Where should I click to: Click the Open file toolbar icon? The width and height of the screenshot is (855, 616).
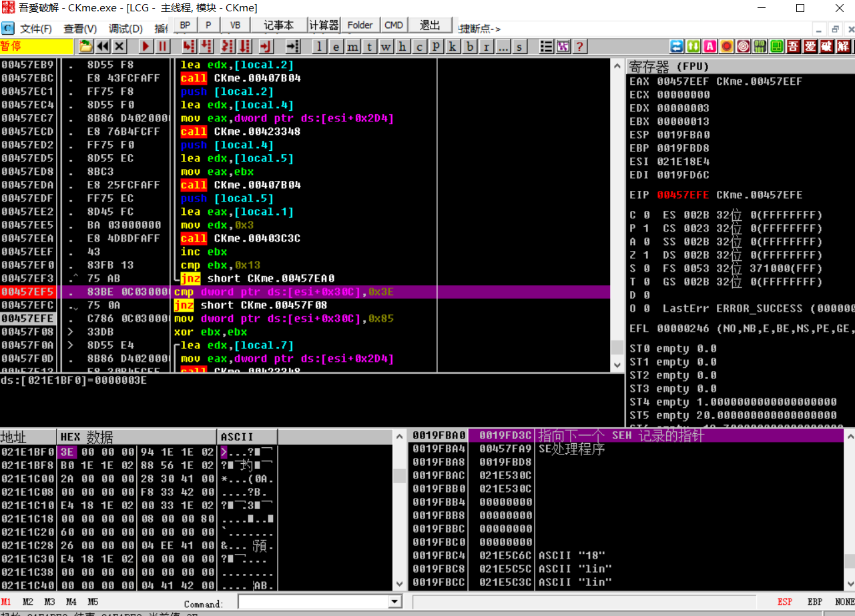pyautogui.click(x=85, y=46)
